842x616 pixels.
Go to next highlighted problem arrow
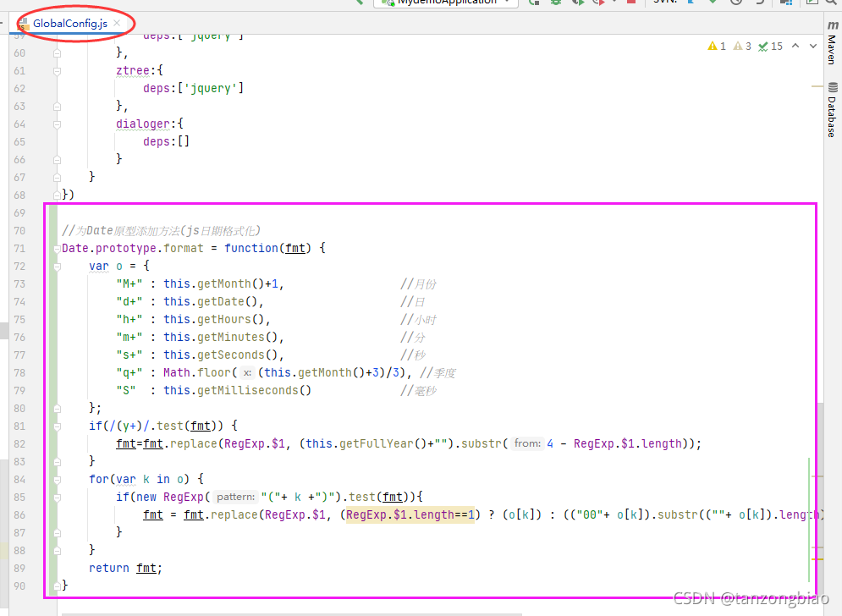pyautogui.click(x=813, y=47)
